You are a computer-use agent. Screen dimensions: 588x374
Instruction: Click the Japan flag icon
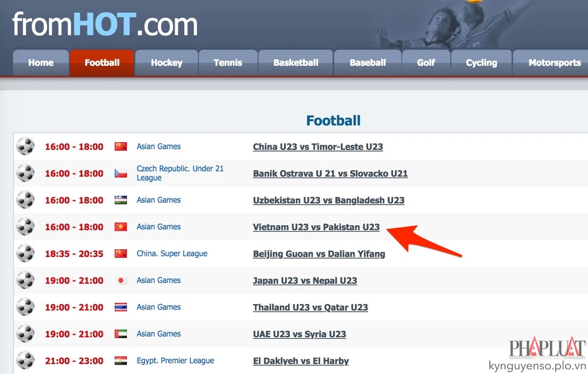point(121,280)
